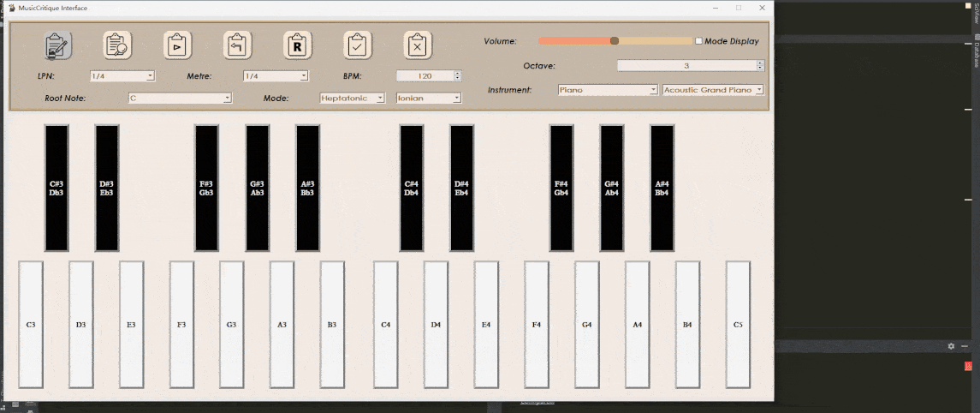Decrease BPM with the down stepper arrow
This screenshot has height=413, width=980.
458,78
